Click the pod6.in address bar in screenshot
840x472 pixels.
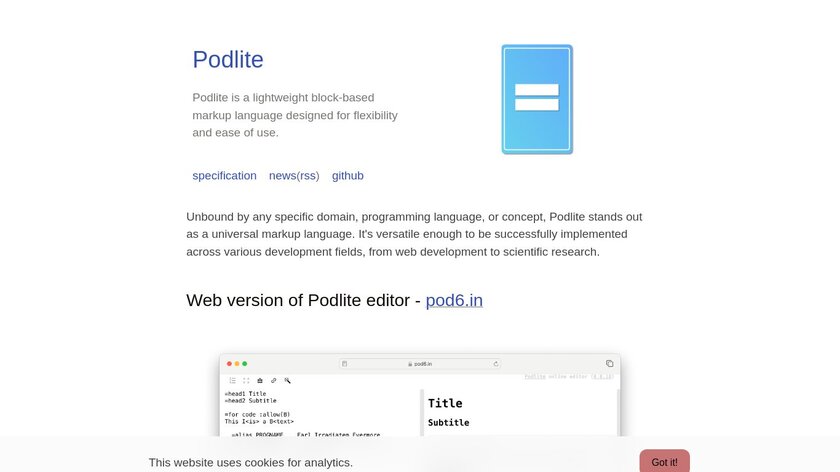tap(420, 364)
